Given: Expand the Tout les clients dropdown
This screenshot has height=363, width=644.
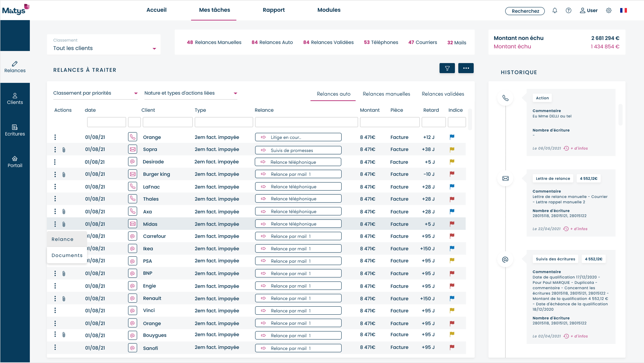Looking at the screenshot, I should [x=104, y=48].
